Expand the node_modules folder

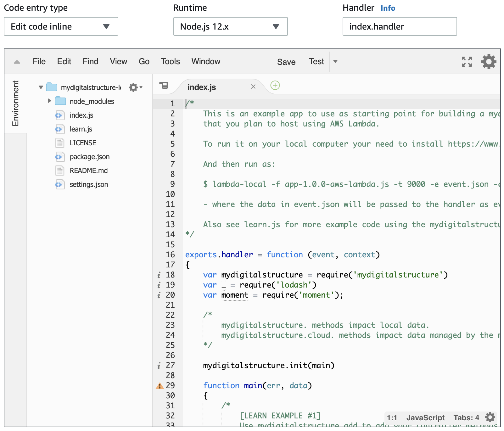[x=49, y=101]
